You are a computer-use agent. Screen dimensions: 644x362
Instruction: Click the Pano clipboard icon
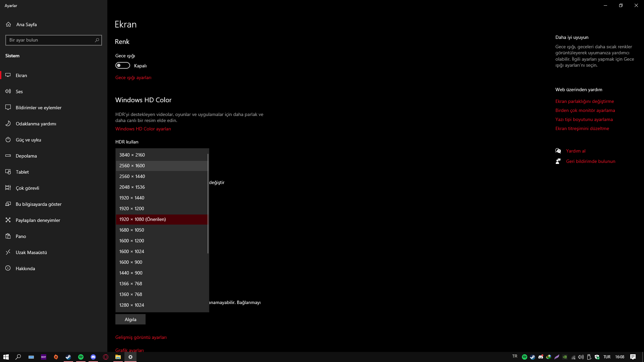pos(8,236)
